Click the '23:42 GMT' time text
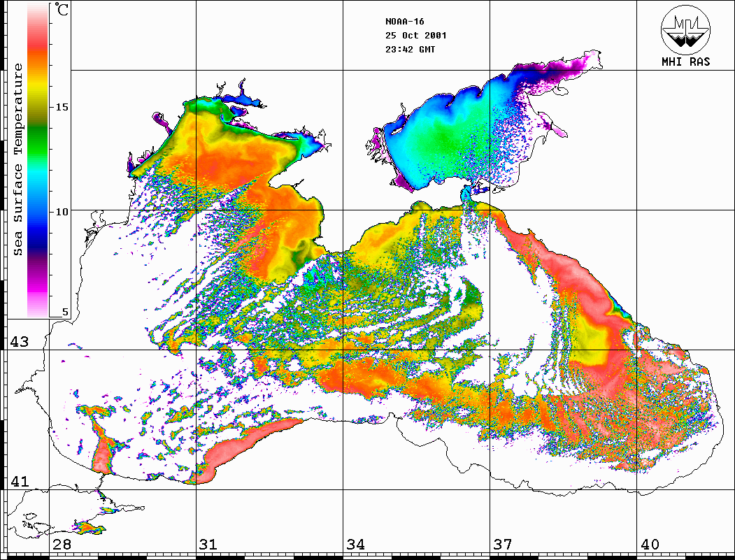 [410, 50]
